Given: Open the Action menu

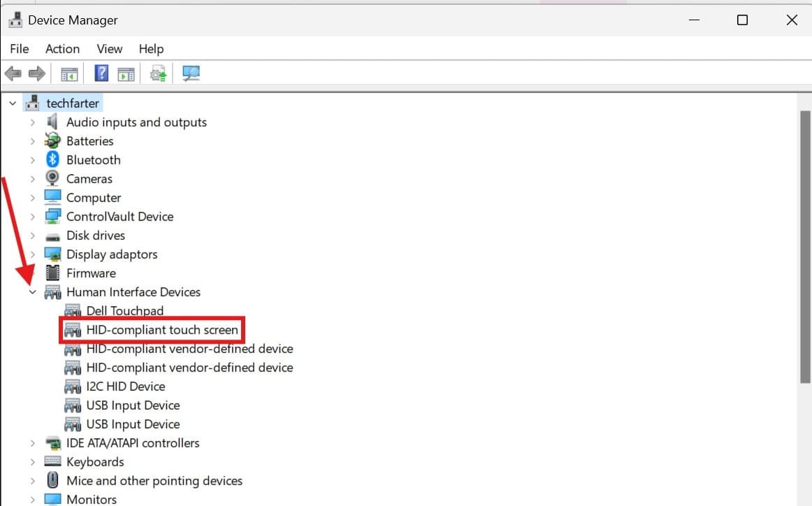Looking at the screenshot, I should pos(62,49).
